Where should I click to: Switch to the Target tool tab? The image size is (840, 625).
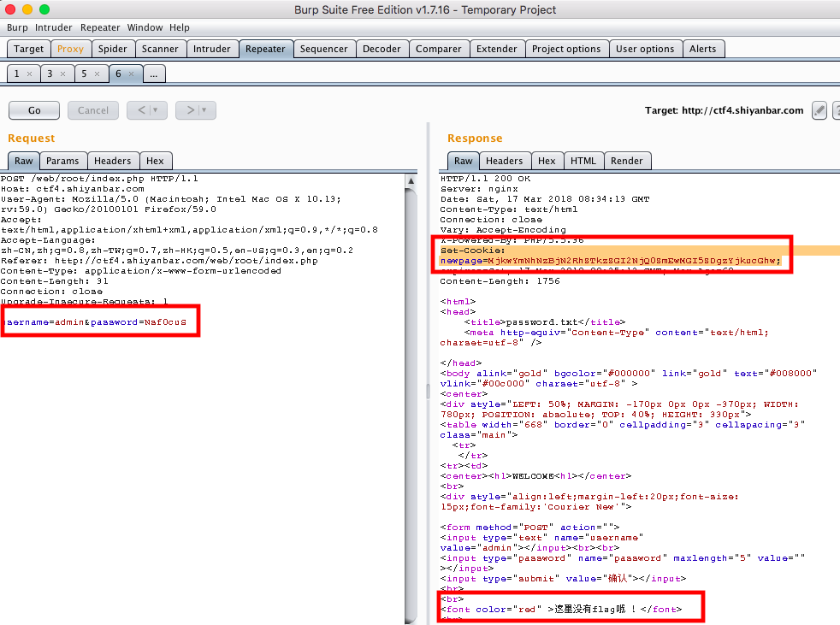[x=28, y=49]
